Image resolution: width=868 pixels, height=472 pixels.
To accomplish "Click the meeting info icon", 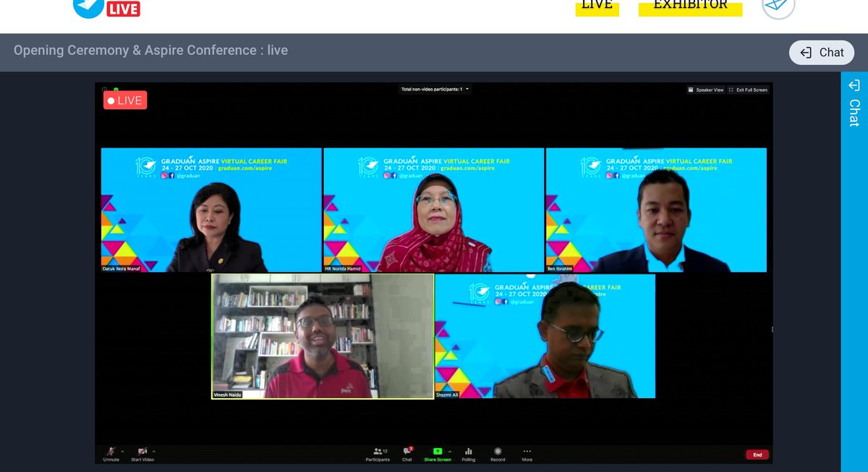I will pyautogui.click(x=106, y=90).
